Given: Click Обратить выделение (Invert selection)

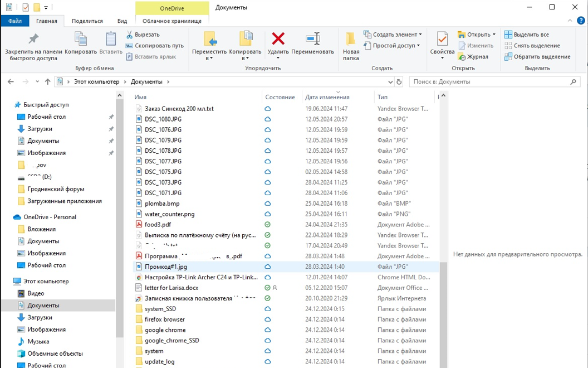Looking at the screenshot, I should [x=536, y=56].
